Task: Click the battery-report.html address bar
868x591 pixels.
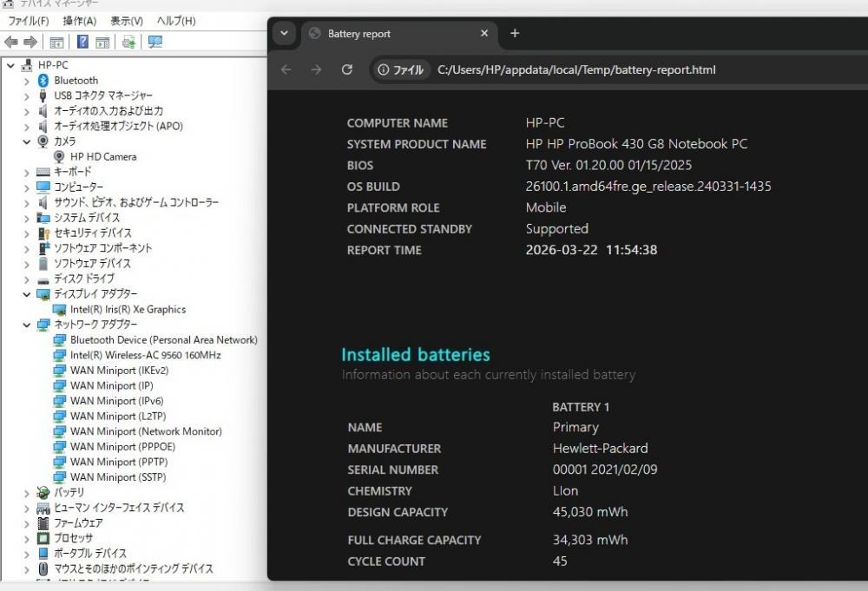Action: click(x=576, y=69)
